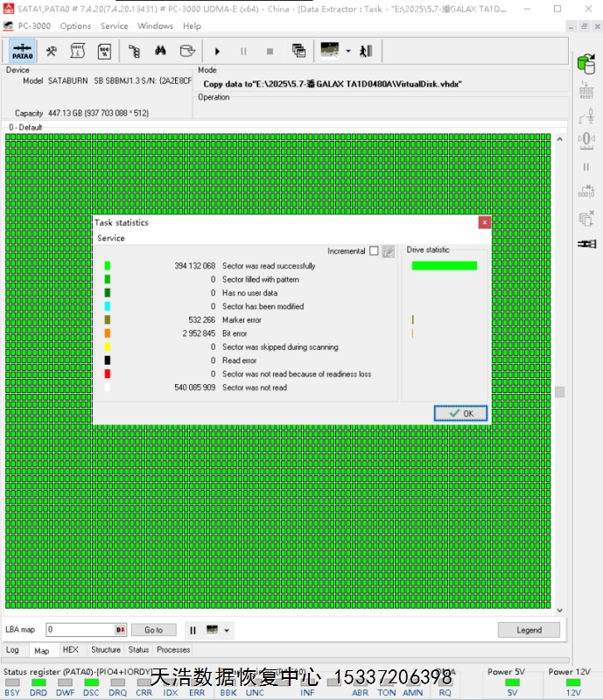Click the cascade windows icon in toolbar
This screenshot has height=700, width=603.
298,51
